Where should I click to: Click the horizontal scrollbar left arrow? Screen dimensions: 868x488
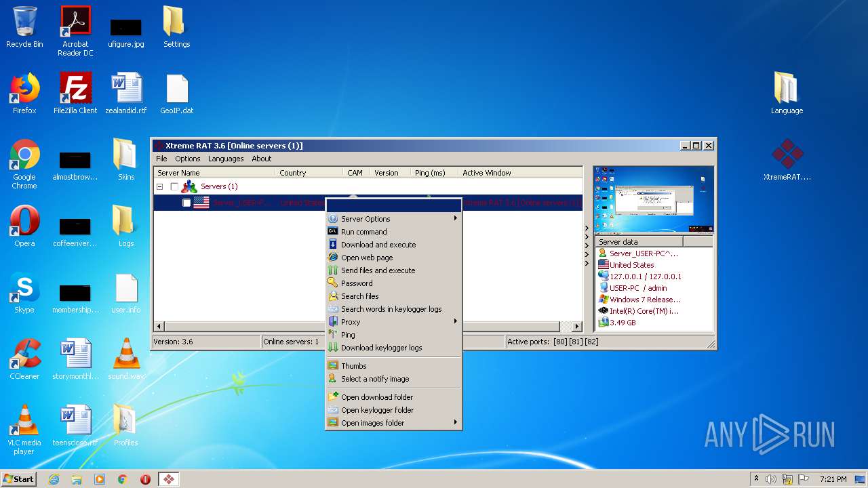tap(159, 326)
